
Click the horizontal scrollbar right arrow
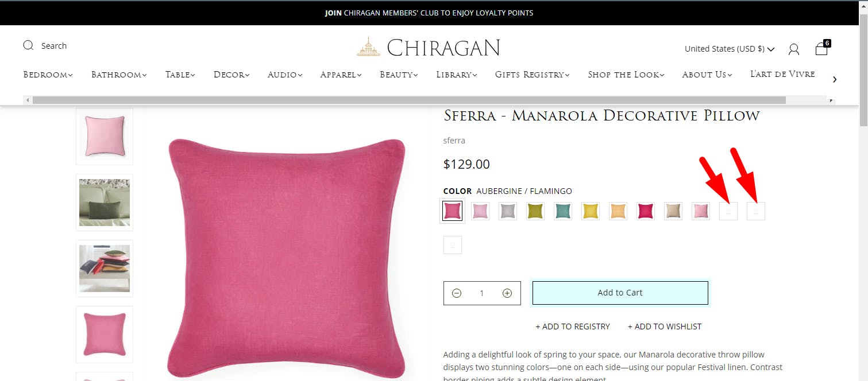pyautogui.click(x=831, y=100)
